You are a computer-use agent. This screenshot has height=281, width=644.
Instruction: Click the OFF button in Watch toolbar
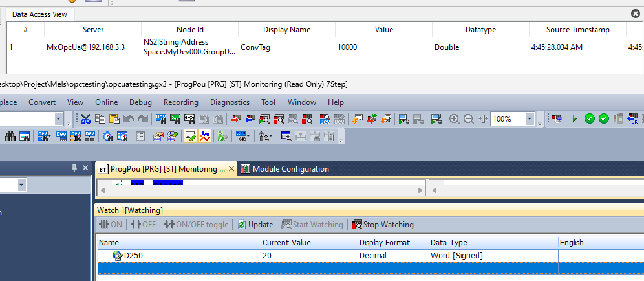144,225
